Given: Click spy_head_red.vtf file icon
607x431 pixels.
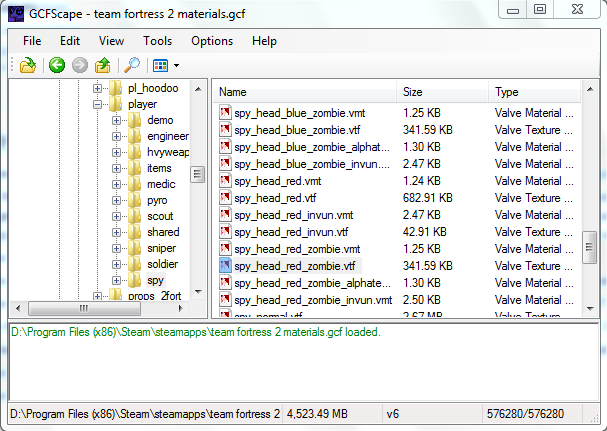Looking at the screenshot, I should pyautogui.click(x=225, y=198).
